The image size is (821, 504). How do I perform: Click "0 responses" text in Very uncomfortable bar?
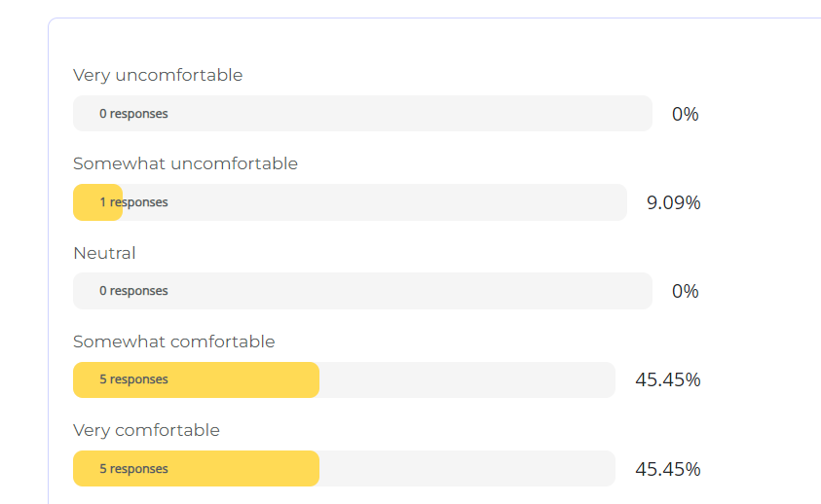(x=133, y=114)
